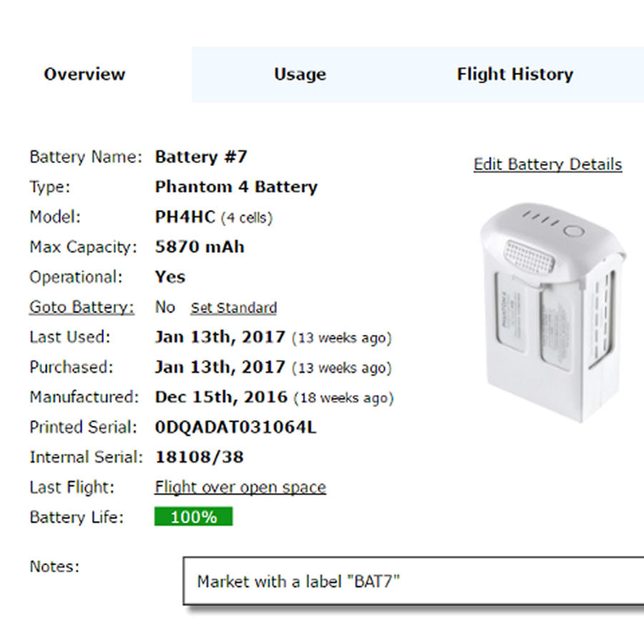Image resolution: width=644 pixels, height=644 pixels.
Task: Focus the Notes text box
Action: [415, 581]
